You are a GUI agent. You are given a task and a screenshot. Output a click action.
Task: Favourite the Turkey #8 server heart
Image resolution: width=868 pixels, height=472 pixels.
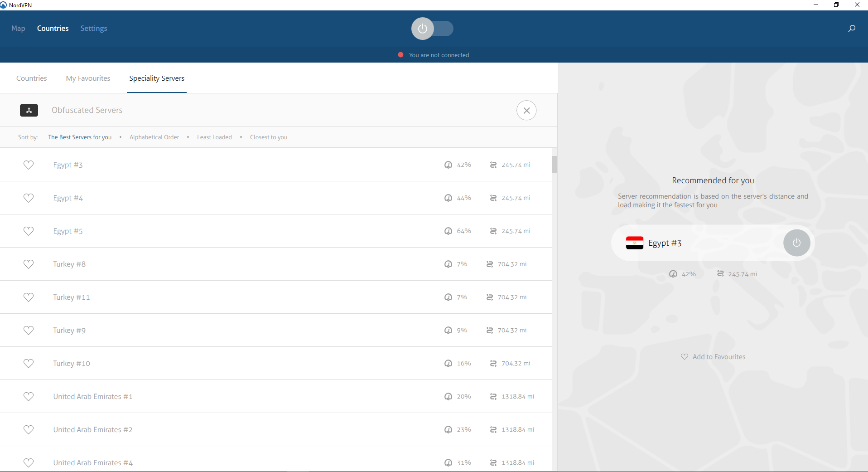pyautogui.click(x=29, y=264)
